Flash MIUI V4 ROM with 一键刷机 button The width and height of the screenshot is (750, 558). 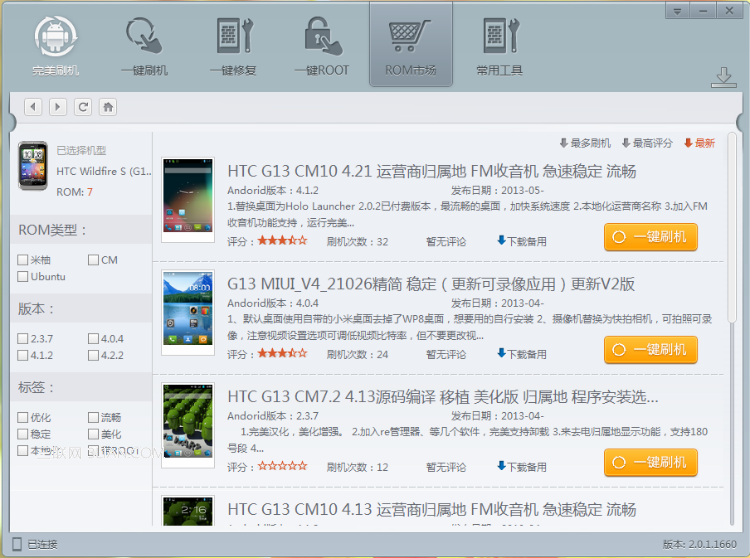pos(651,350)
